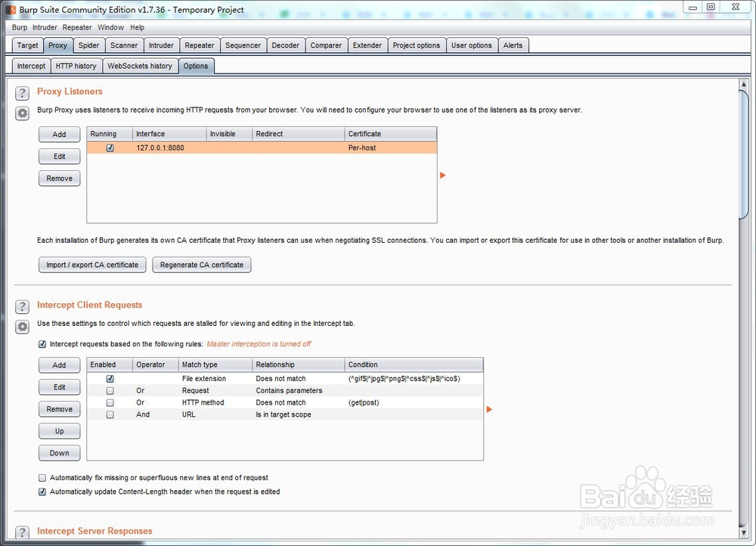Click scrollbar up arrow

pos(743,84)
